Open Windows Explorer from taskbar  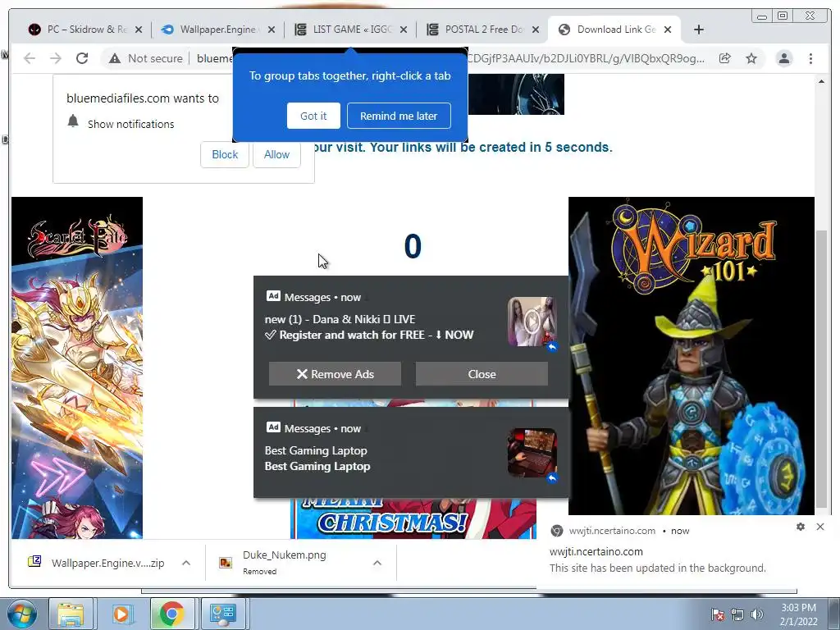71,614
